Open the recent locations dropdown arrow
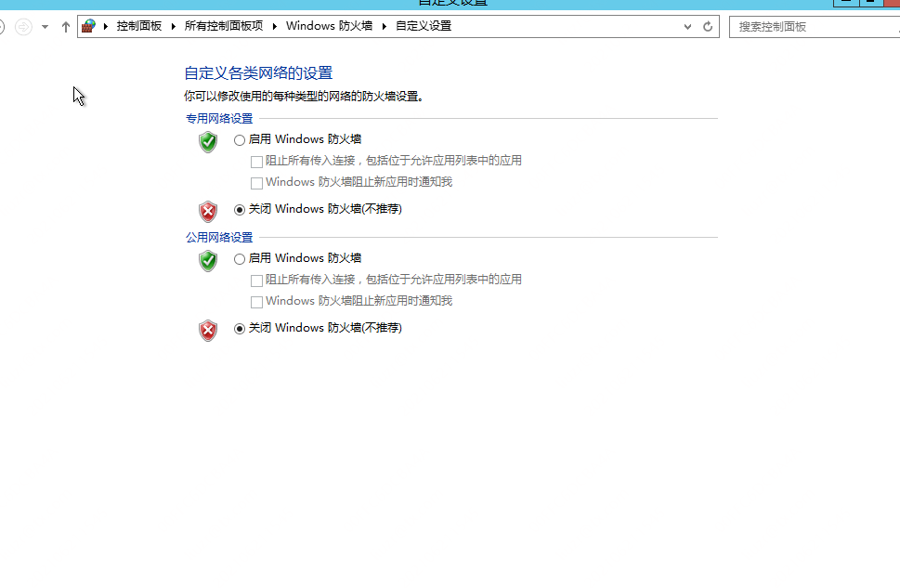 [45, 26]
